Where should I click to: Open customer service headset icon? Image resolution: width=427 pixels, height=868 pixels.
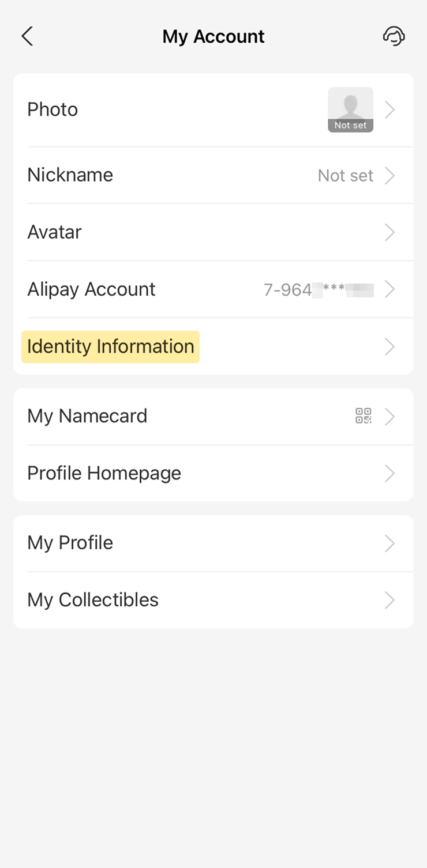(394, 36)
